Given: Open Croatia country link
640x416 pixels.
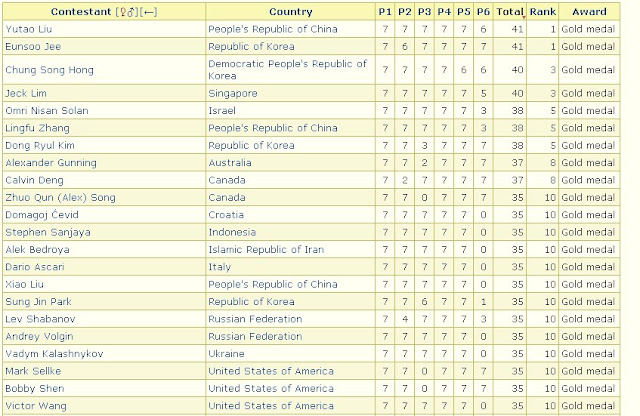Looking at the screenshot, I should pos(226,215).
